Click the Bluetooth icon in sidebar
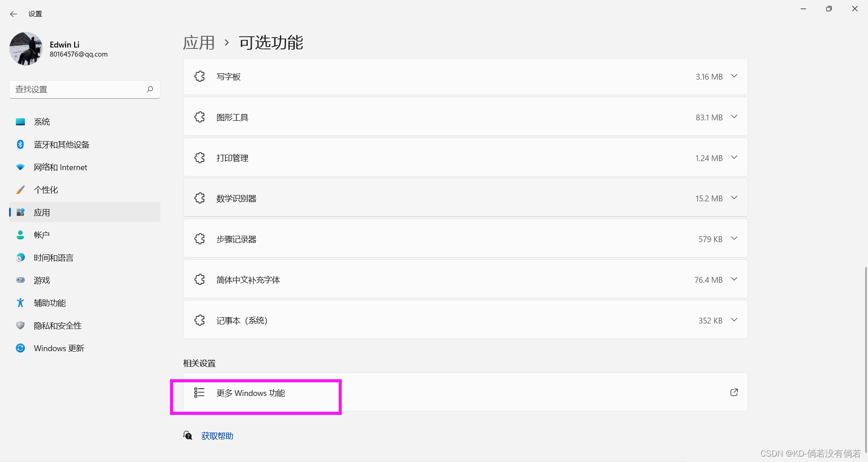Image resolution: width=868 pixels, height=462 pixels. coord(20,144)
